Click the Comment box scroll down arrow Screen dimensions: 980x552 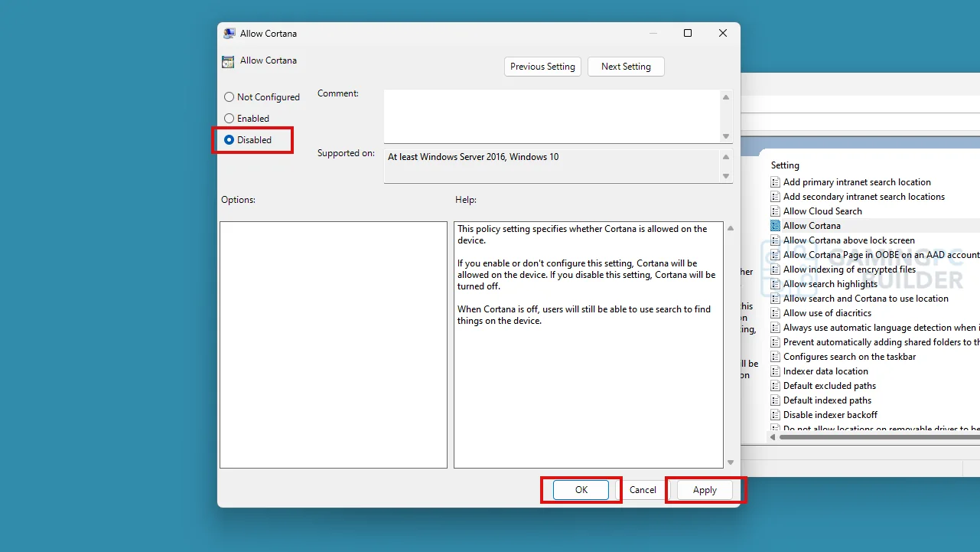(726, 136)
